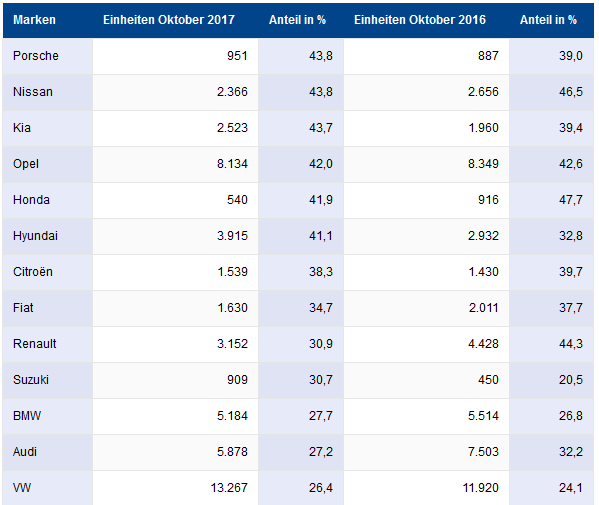Click the 3.915 units cell
599x505 pixels.
pyautogui.click(x=176, y=236)
